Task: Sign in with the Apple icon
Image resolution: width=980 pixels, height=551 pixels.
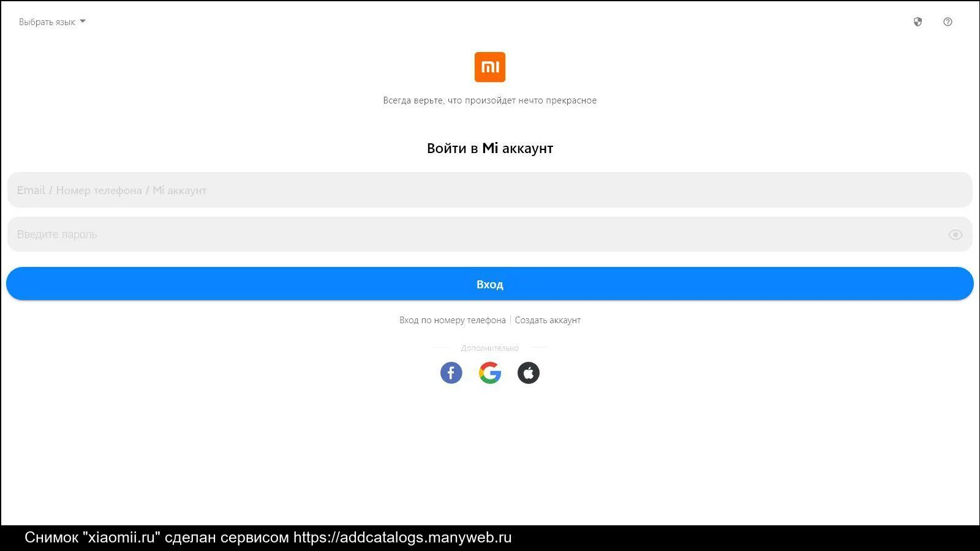Action: point(529,372)
